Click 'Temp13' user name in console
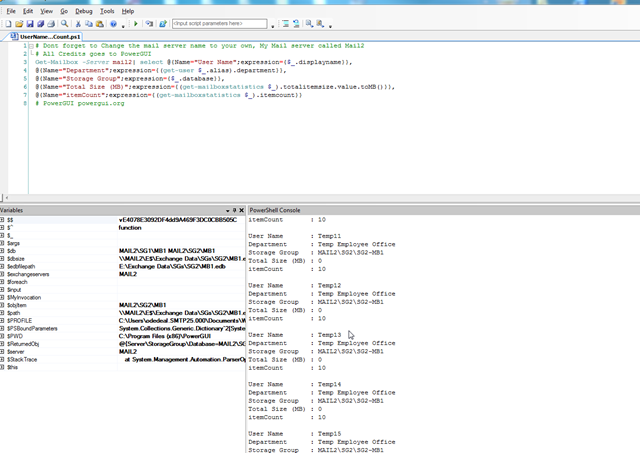 tap(329, 335)
